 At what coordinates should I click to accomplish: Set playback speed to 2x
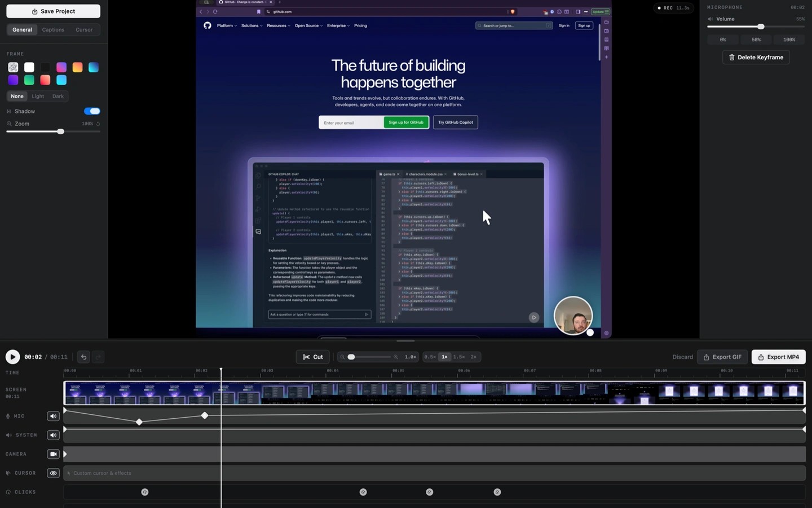point(474,357)
